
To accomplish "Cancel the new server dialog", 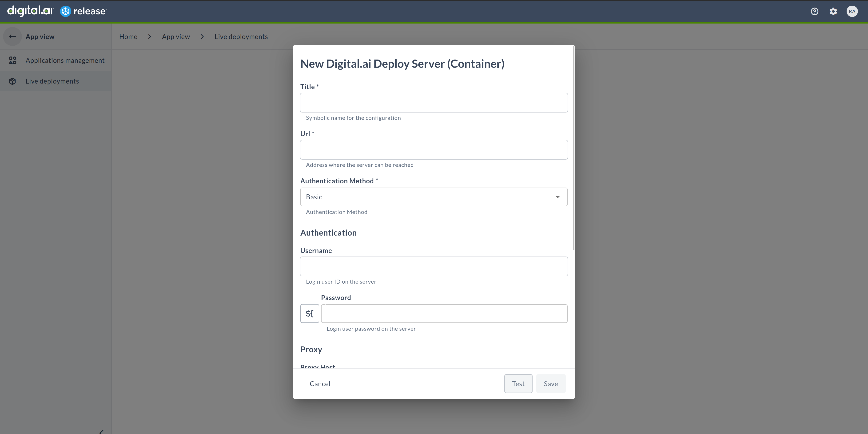I will tap(320, 384).
